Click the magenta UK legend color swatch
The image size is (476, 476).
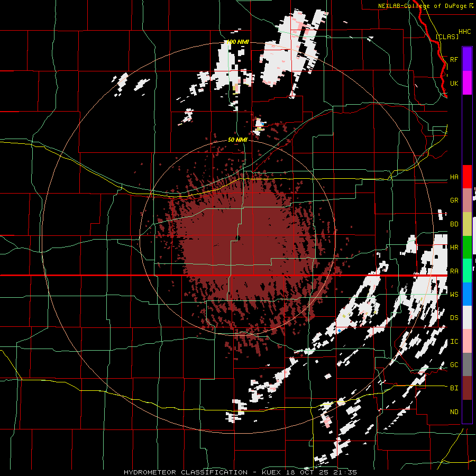(467, 83)
